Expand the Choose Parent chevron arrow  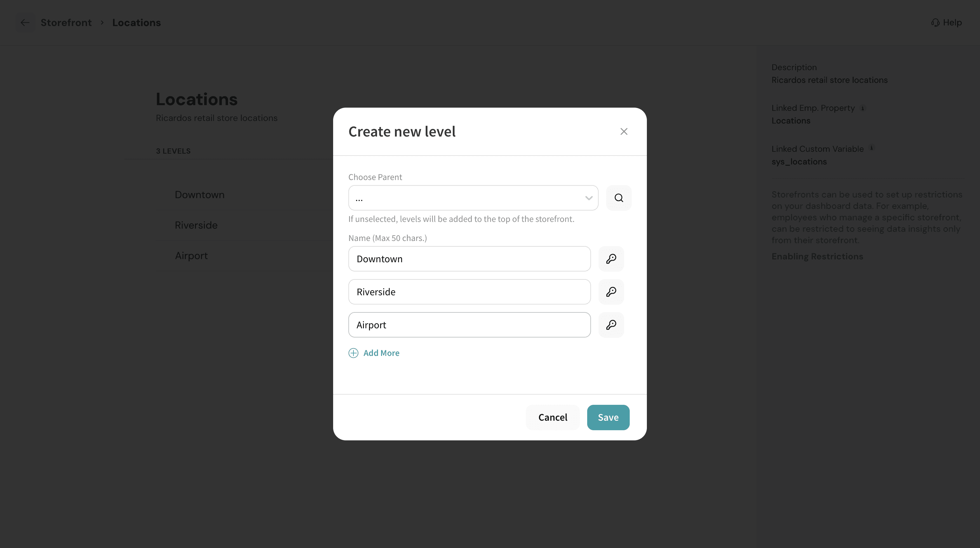pyautogui.click(x=589, y=198)
